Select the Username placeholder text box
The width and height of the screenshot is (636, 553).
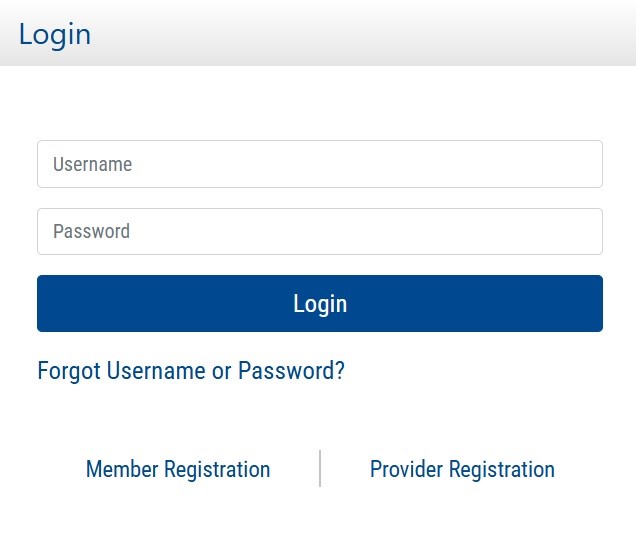click(x=320, y=164)
